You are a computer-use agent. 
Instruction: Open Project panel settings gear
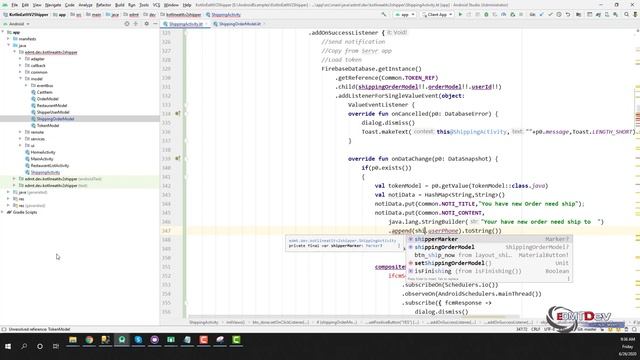[x=147, y=24]
